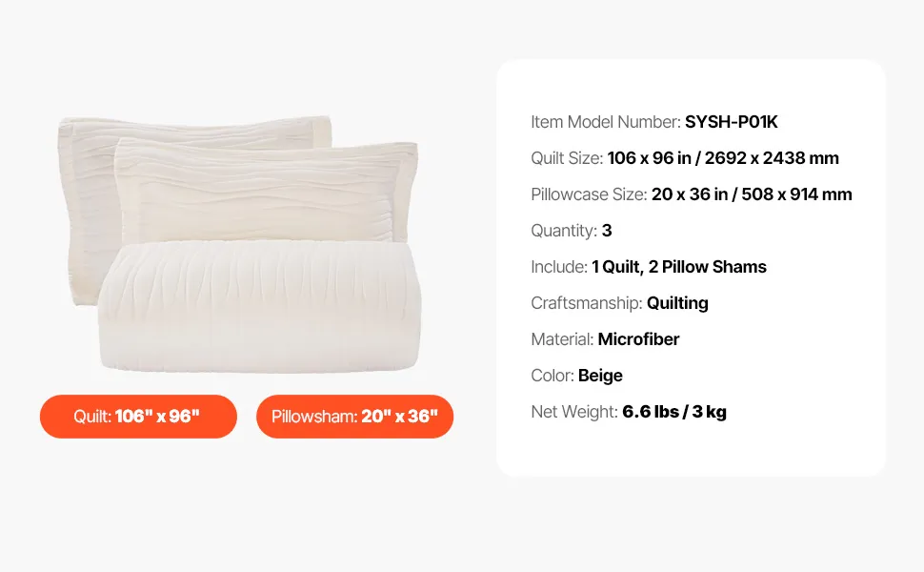Click the Pillowcase Size label
The height and width of the screenshot is (572, 924).
pos(589,194)
